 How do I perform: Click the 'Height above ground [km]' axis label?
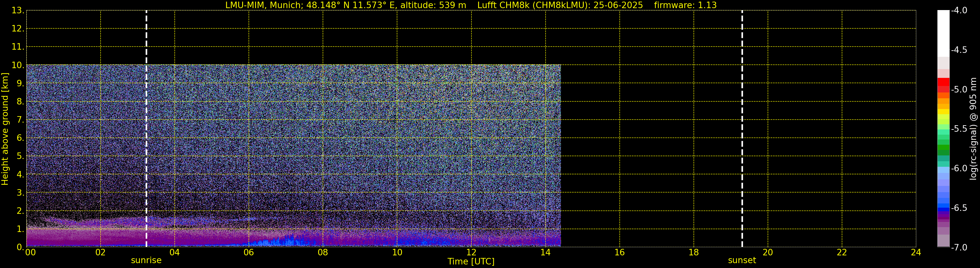[5, 129]
